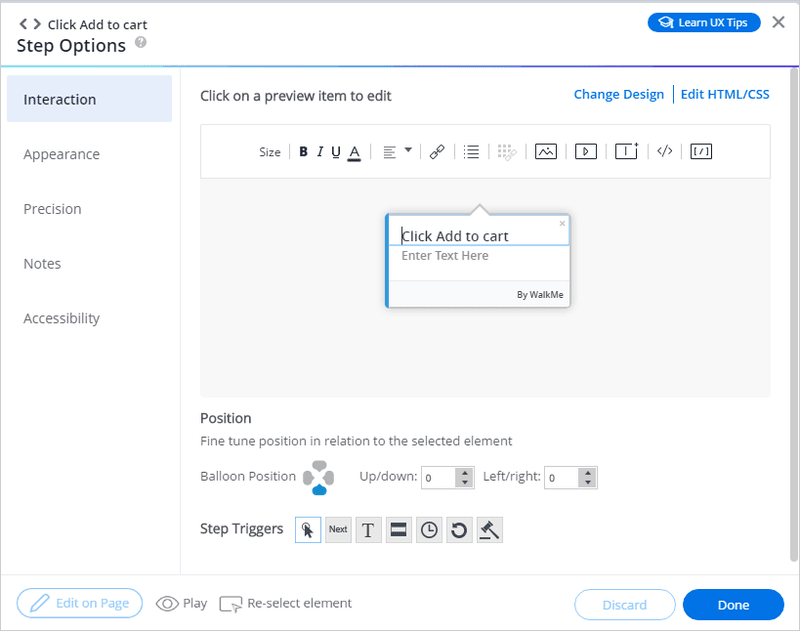This screenshot has width=800, height=631.
Task: Open the font Size dropdown
Action: 270,151
